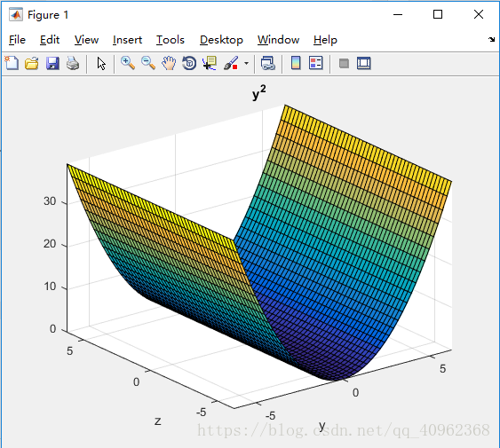Print the figure with the printer icon
Screen dimensions: 500x448
(73, 63)
